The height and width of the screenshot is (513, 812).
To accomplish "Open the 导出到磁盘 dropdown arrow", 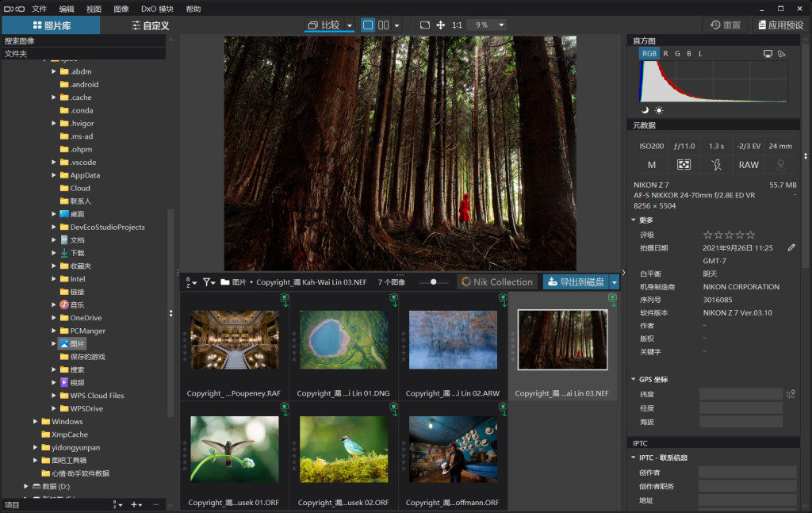I will pyautogui.click(x=614, y=281).
